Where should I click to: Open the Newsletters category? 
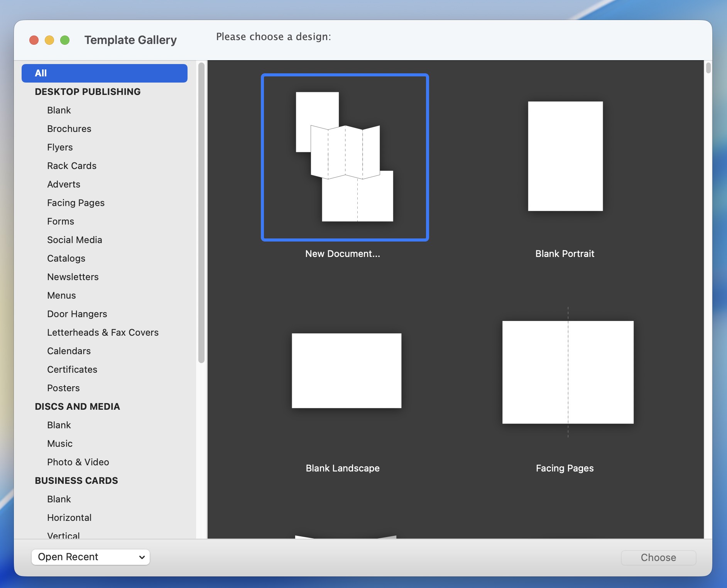pos(73,277)
